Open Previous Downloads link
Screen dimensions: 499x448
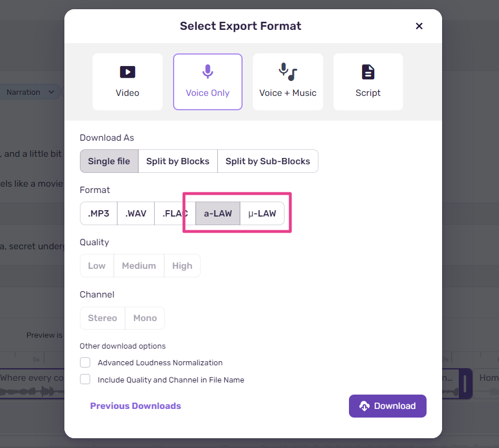pyautogui.click(x=136, y=406)
